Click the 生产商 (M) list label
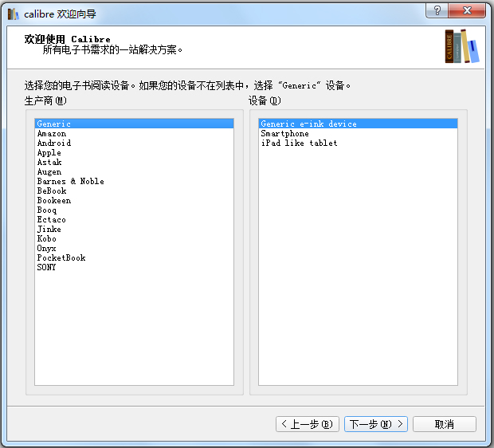Screen dimensions: 494x448 45,101
